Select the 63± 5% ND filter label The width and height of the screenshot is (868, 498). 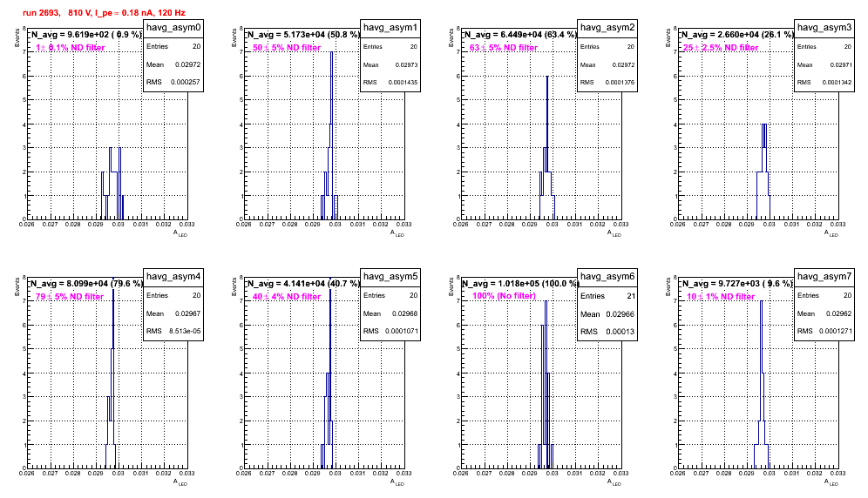click(x=504, y=48)
